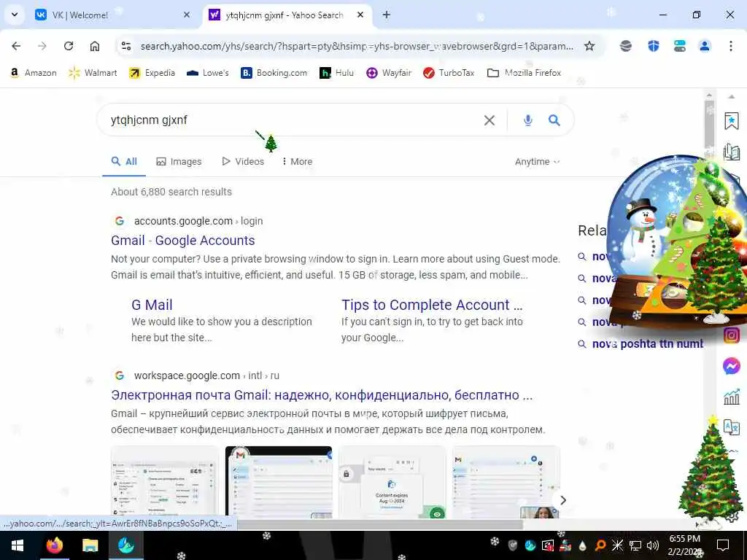
Task: Open tab search dropdown arrow
Action: [x=15, y=15]
